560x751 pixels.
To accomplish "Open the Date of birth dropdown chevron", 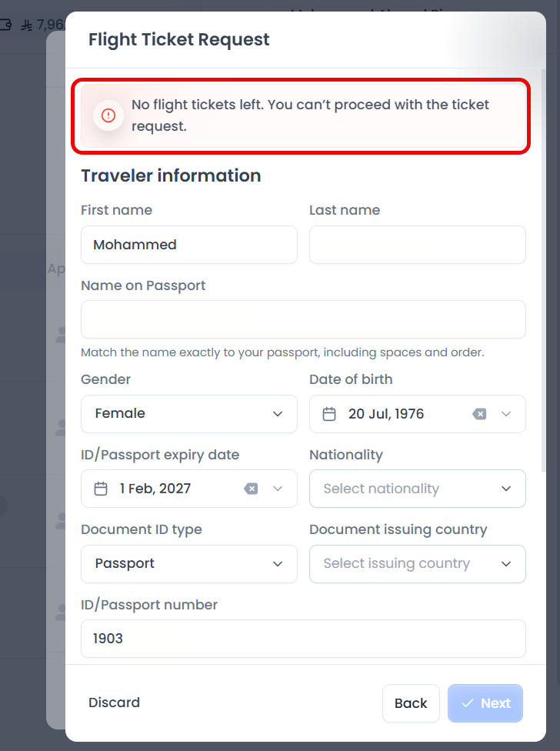I will (x=507, y=413).
